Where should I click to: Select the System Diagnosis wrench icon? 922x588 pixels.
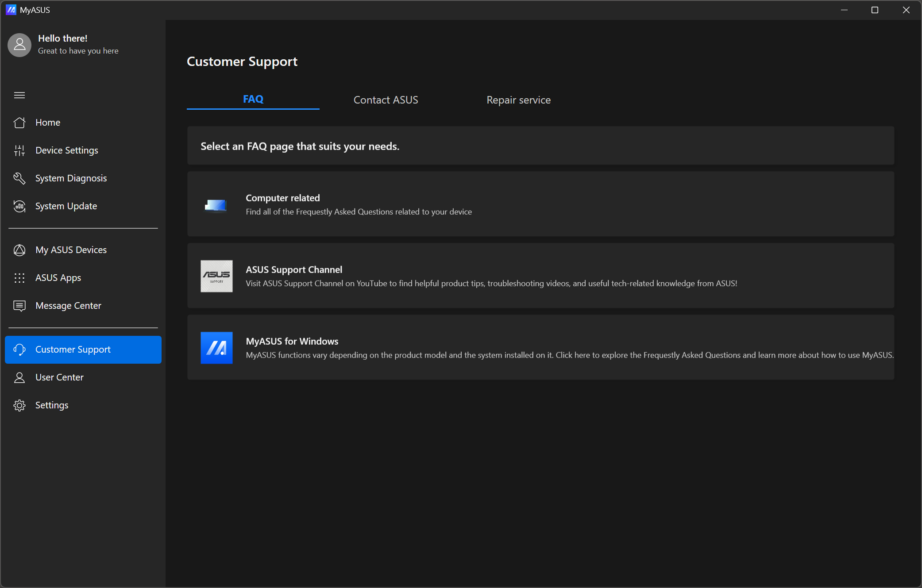19,178
